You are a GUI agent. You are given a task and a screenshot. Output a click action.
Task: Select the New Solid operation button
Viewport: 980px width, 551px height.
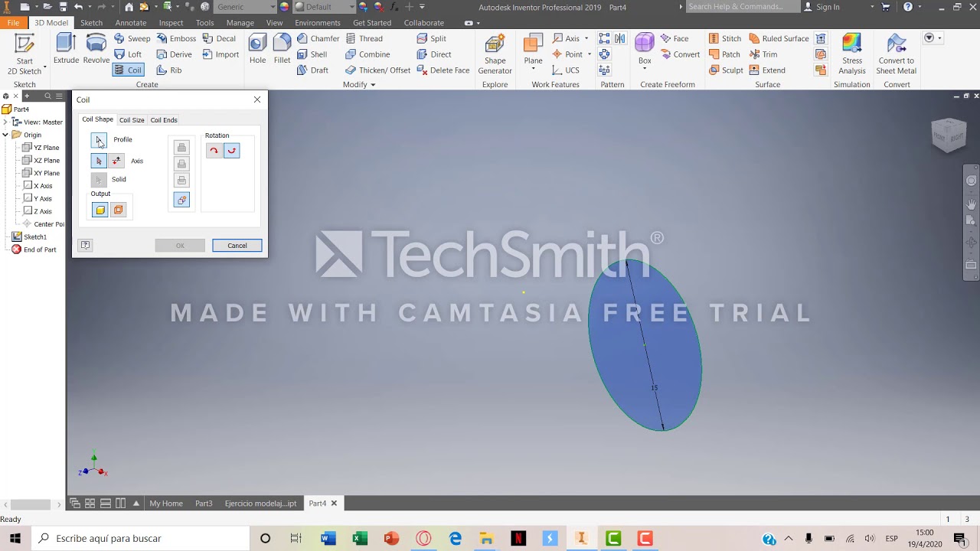coord(181,200)
